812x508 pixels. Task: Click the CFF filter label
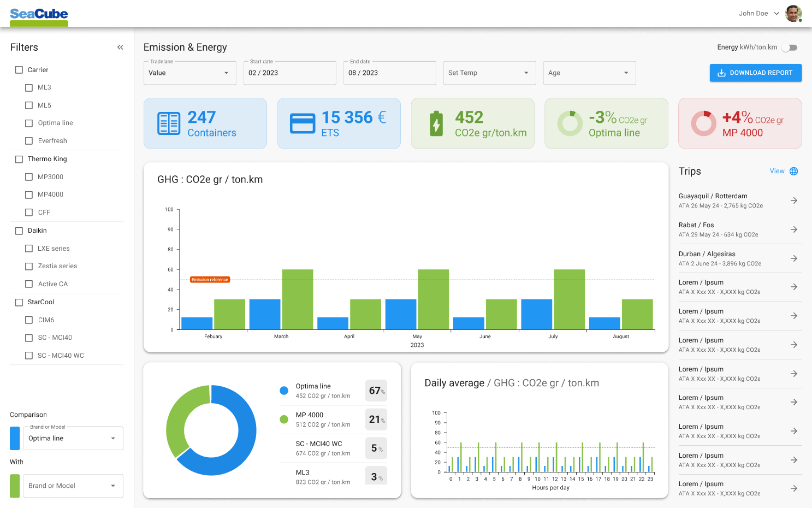(x=44, y=212)
